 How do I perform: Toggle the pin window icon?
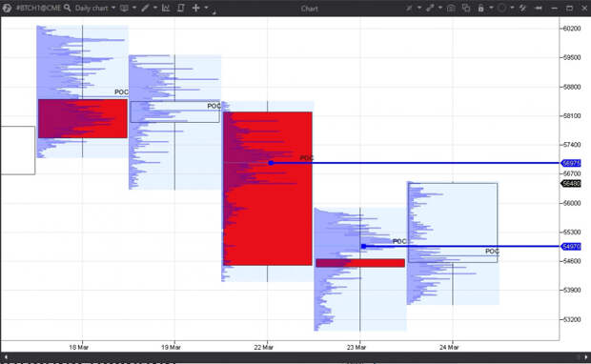pos(539,8)
